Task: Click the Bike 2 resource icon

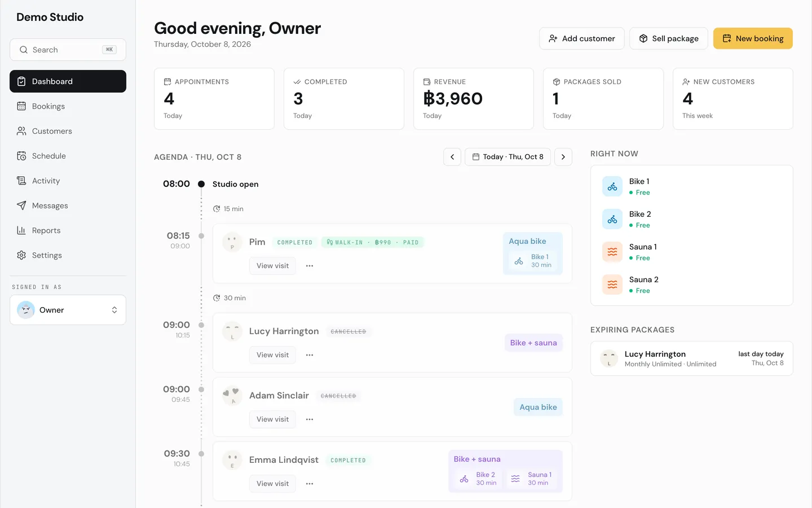Action: coord(612,219)
